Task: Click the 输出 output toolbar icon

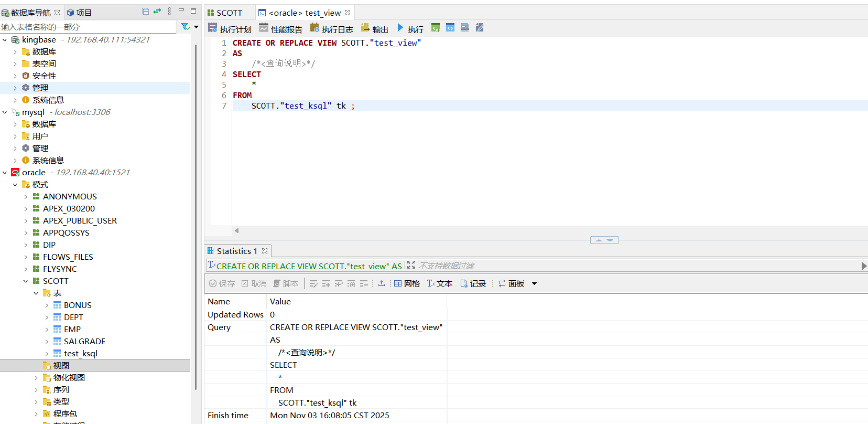Action: point(374,29)
